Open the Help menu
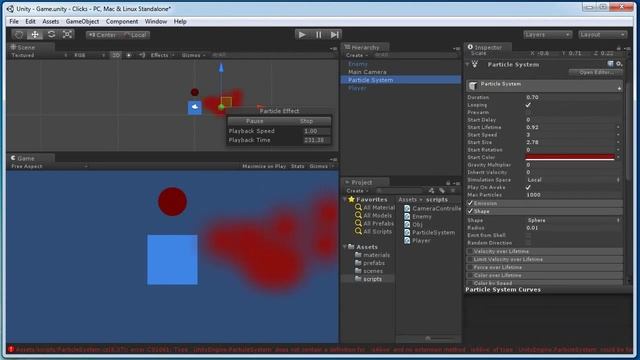The width and height of the screenshot is (640, 360). point(180,21)
